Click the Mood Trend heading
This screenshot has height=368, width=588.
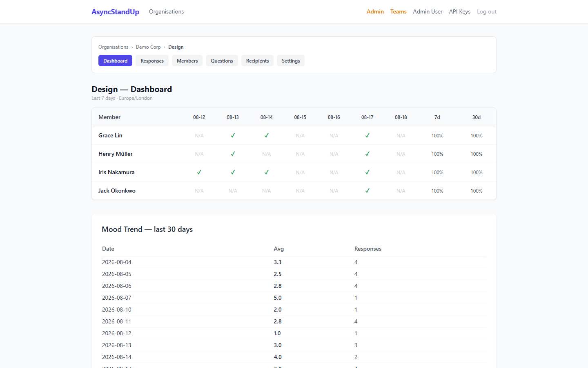click(x=147, y=229)
